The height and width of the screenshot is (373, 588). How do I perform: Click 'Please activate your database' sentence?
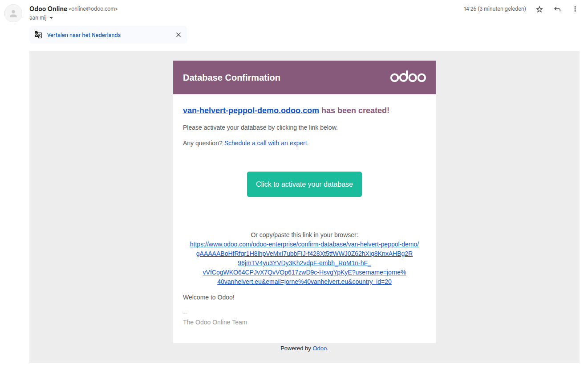(x=260, y=127)
